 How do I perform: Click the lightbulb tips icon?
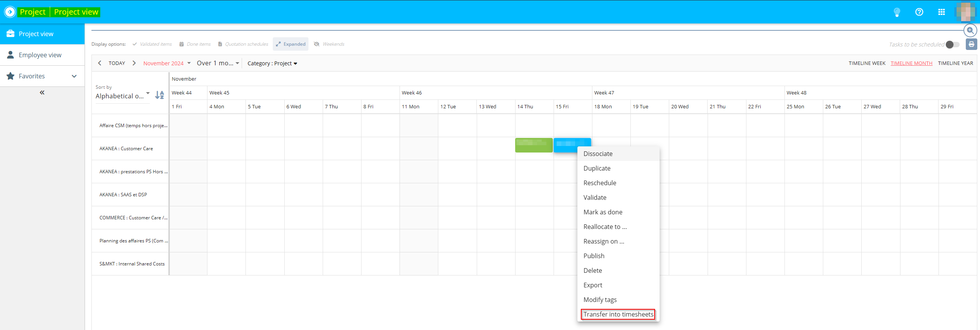click(897, 12)
